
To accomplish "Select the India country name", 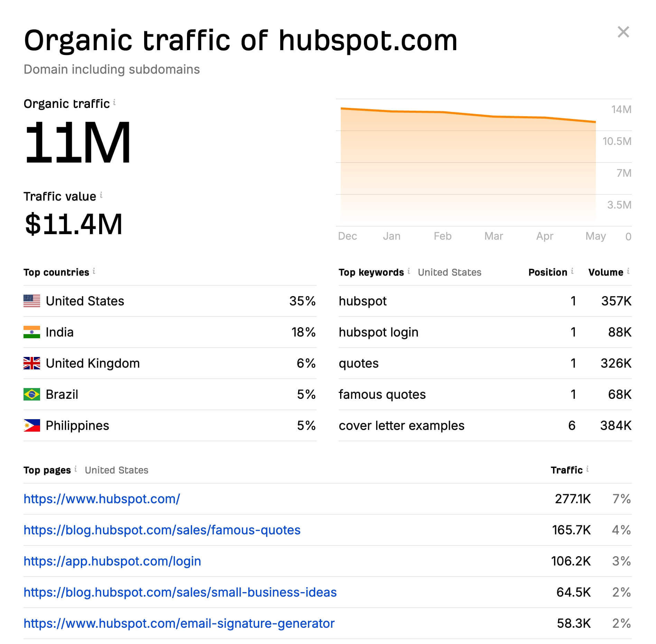I will tap(59, 332).
